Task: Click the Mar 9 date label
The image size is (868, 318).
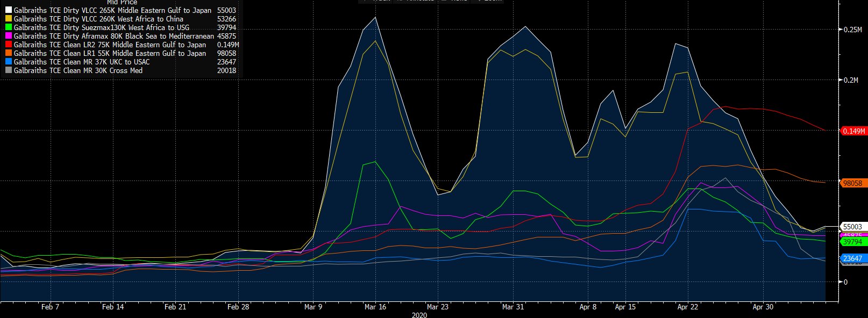Action: click(x=313, y=307)
